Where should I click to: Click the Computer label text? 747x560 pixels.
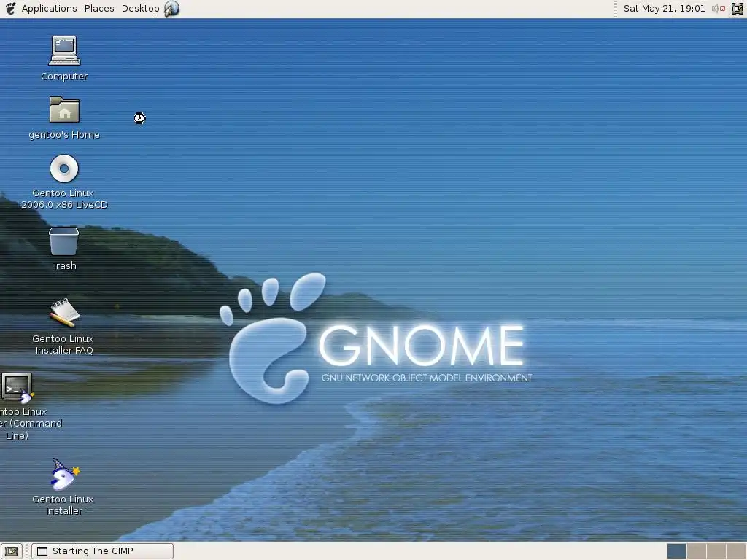click(64, 77)
